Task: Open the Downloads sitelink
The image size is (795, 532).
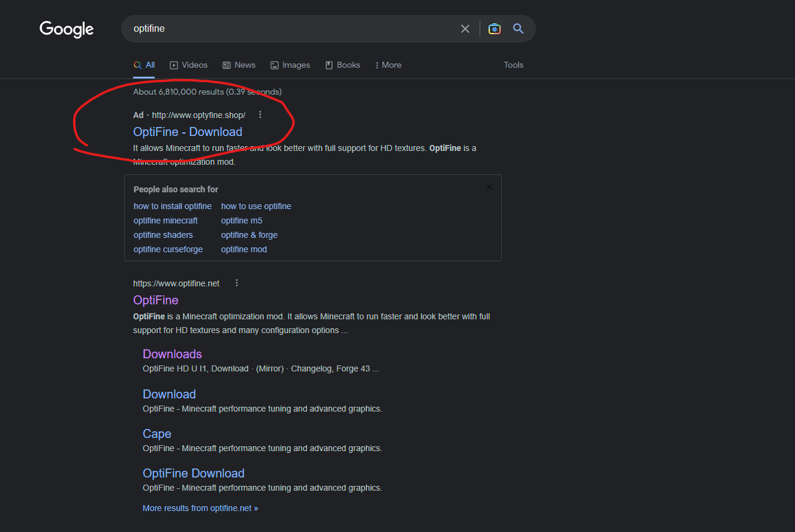Action: 172,354
